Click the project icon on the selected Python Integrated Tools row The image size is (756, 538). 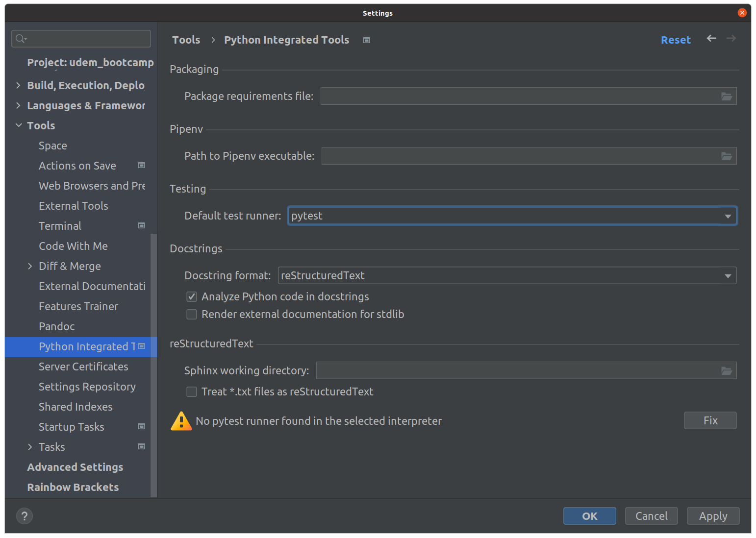[142, 346]
